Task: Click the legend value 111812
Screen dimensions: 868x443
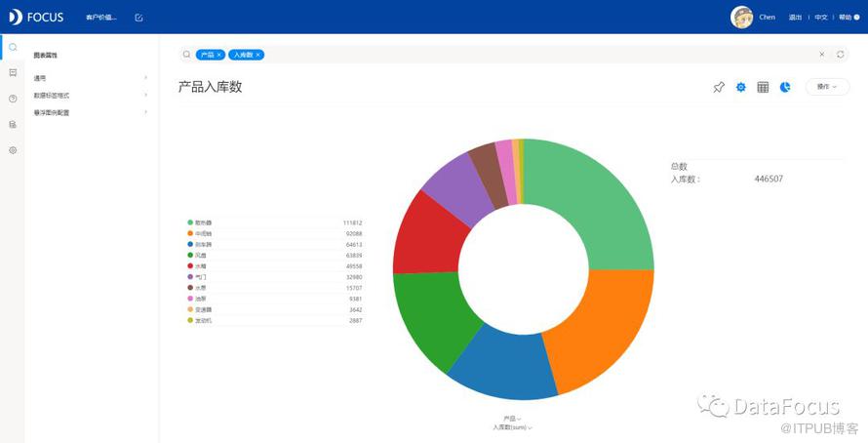Action: (352, 222)
